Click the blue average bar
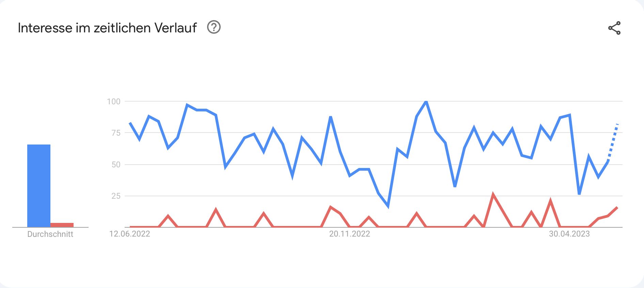Viewport: 644px width, 288px height. click(39, 185)
